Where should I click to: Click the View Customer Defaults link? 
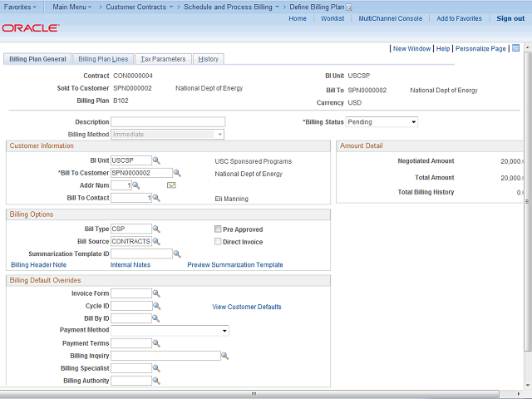(247, 307)
